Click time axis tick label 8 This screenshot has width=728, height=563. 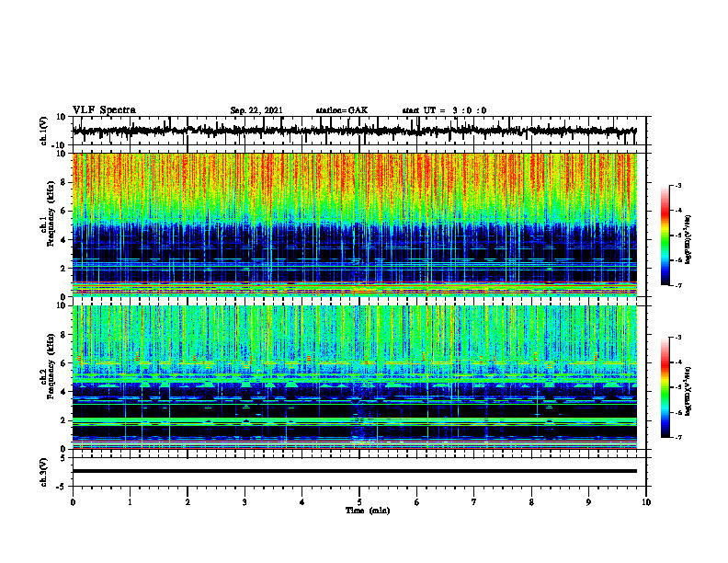531,502
